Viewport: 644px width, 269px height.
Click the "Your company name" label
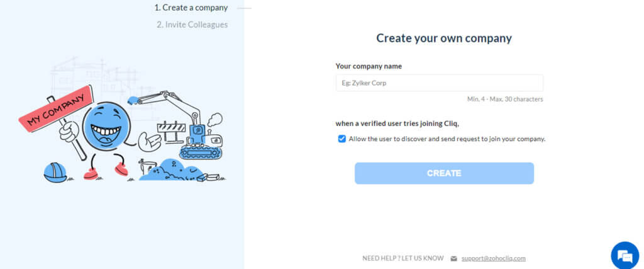(x=369, y=66)
